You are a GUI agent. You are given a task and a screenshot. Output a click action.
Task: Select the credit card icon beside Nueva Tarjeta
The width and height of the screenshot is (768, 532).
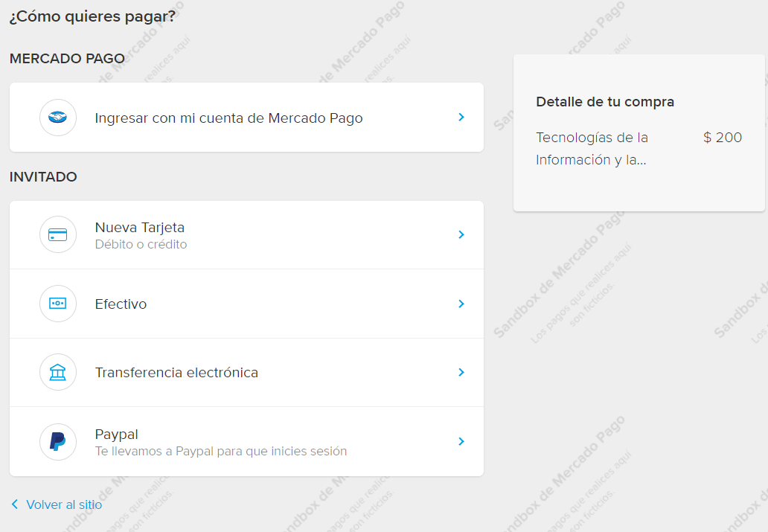[57, 234]
